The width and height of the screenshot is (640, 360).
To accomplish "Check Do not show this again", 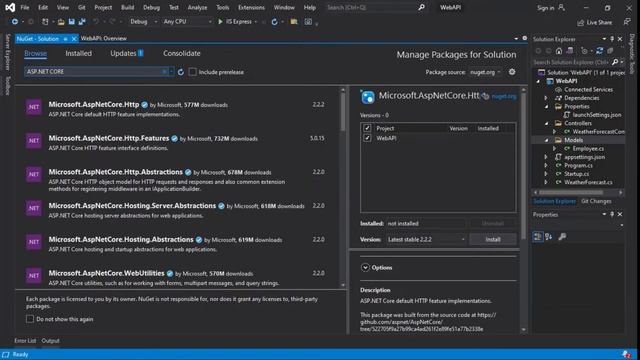I will pos(30,319).
